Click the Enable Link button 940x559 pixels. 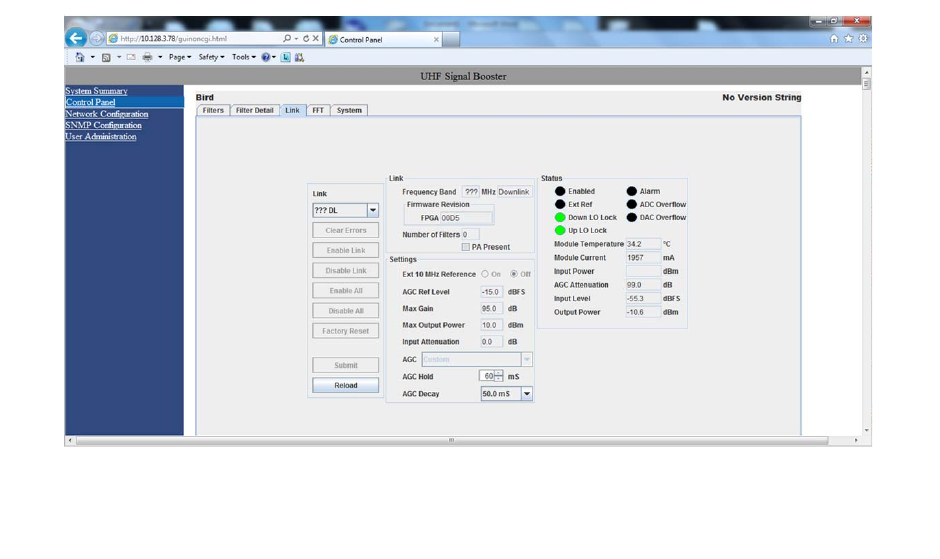coord(345,250)
